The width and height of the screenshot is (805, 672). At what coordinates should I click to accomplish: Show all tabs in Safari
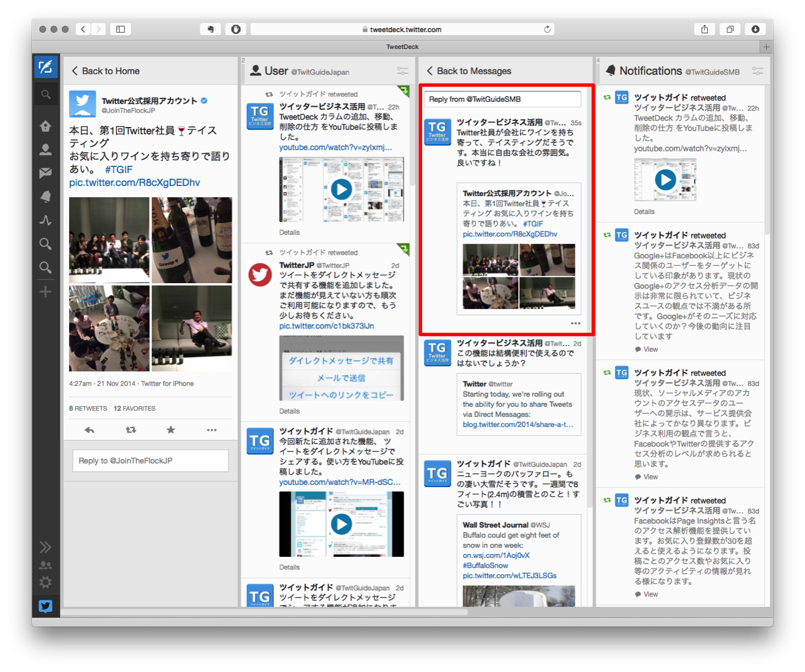tap(730, 29)
